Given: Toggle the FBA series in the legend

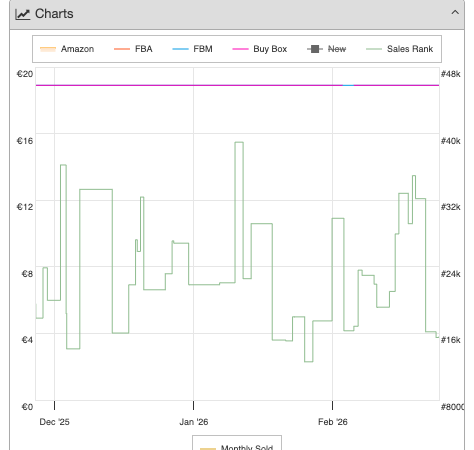Looking at the screenshot, I should [x=133, y=49].
